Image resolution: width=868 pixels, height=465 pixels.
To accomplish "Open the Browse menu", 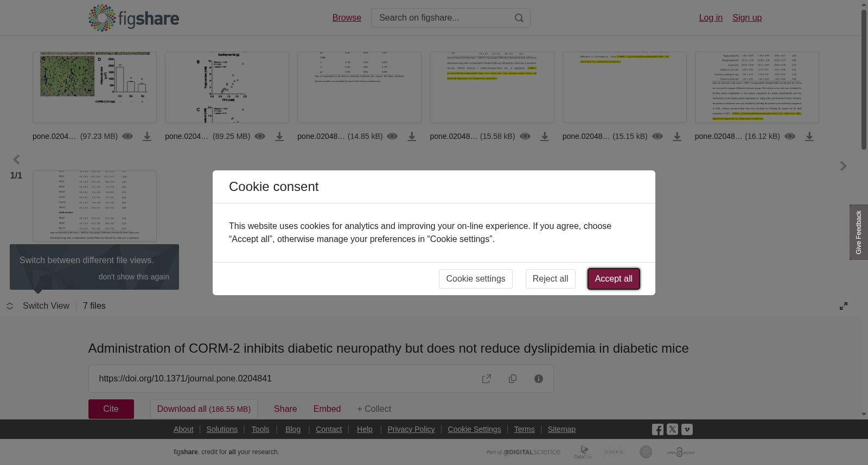I will pyautogui.click(x=347, y=18).
